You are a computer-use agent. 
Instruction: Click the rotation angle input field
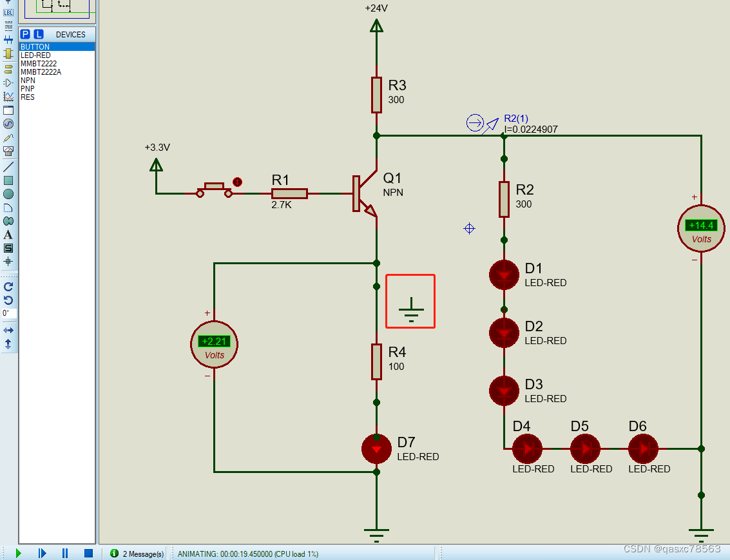9,313
